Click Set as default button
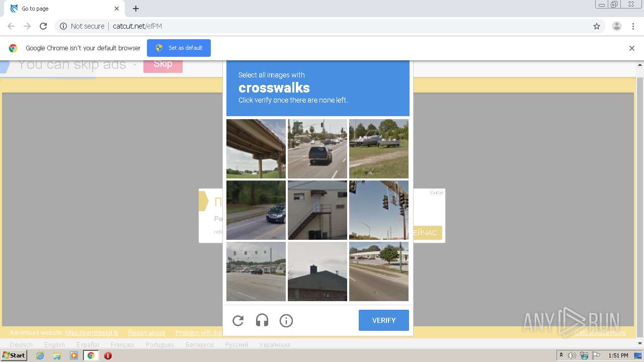This screenshot has width=644, height=362. (179, 48)
